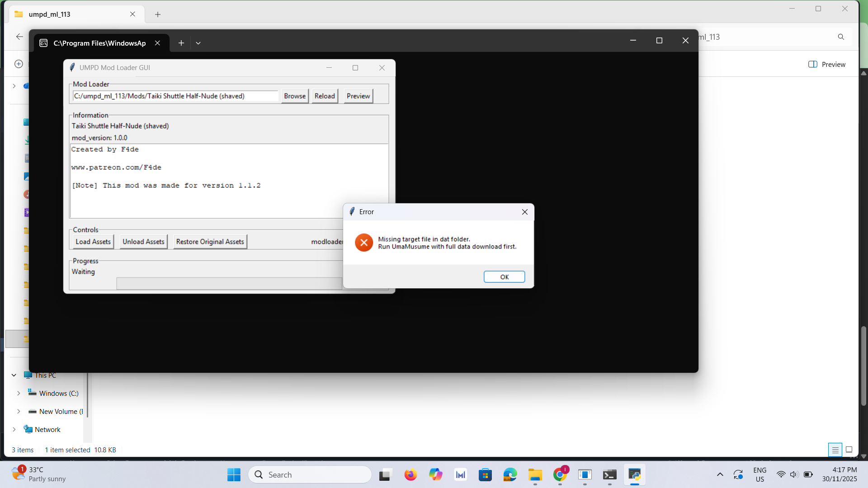
Task: Go back in File Explorer
Action: pyautogui.click(x=19, y=37)
